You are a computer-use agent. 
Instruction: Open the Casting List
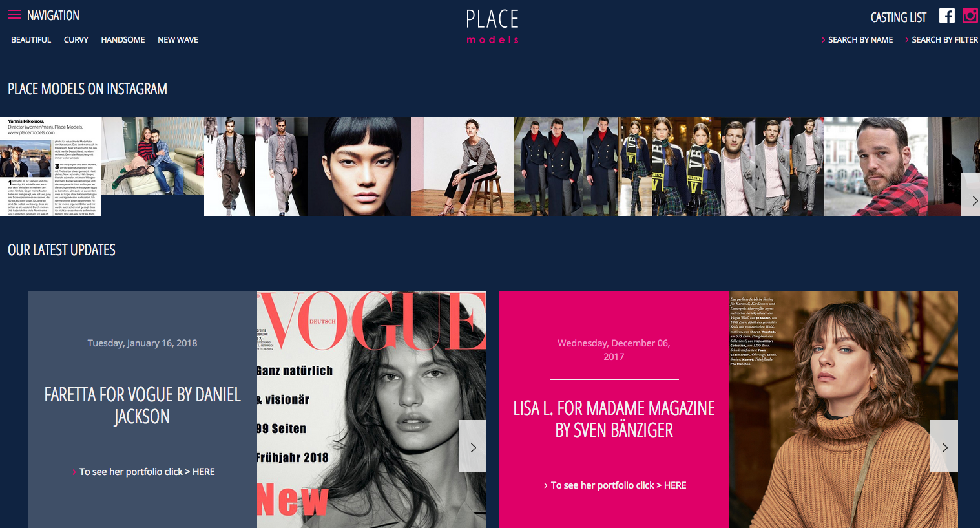899,17
